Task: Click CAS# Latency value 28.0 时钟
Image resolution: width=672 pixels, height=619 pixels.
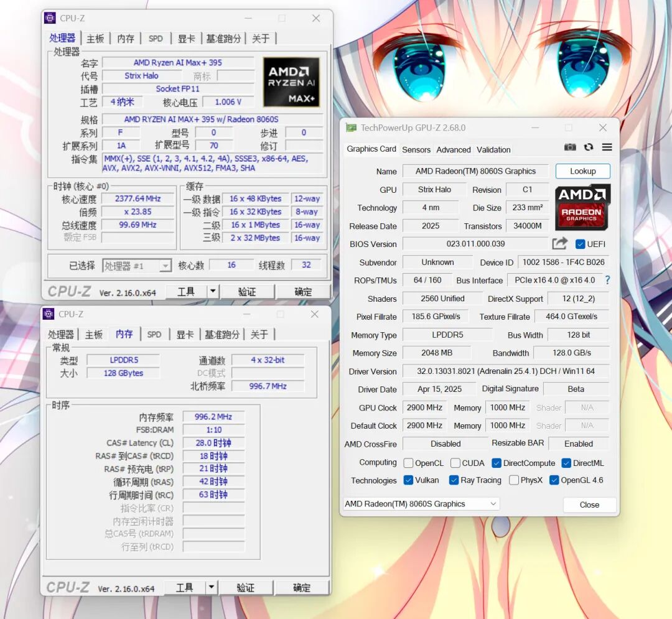Action: click(213, 443)
